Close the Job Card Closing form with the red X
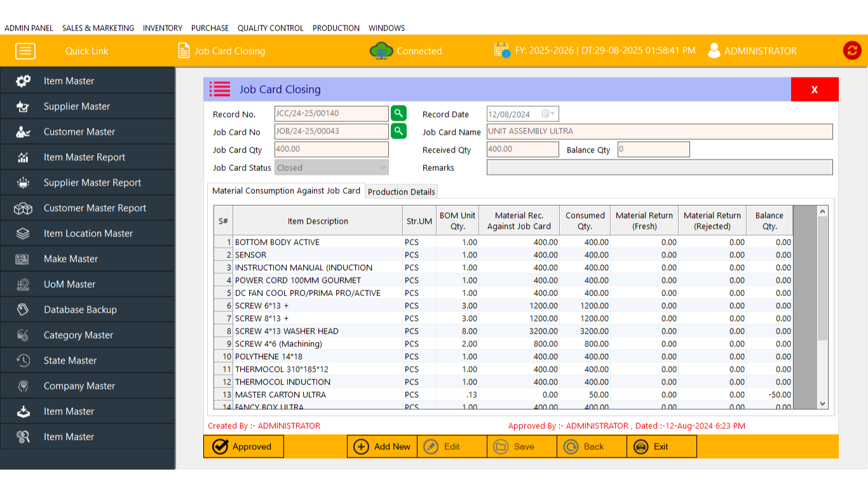Viewport: 868px width, 488px height. [814, 90]
